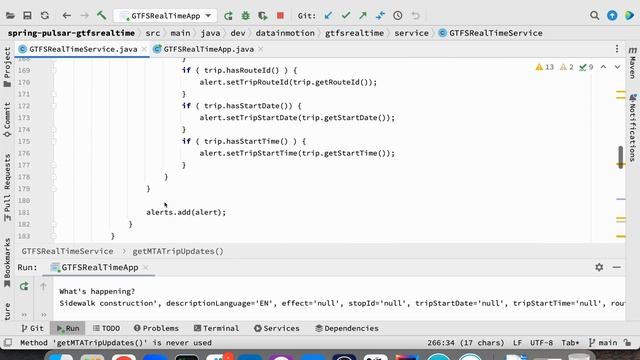Hide the Run tool window
The height and width of the screenshot is (360, 640).
[x=616, y=267]
